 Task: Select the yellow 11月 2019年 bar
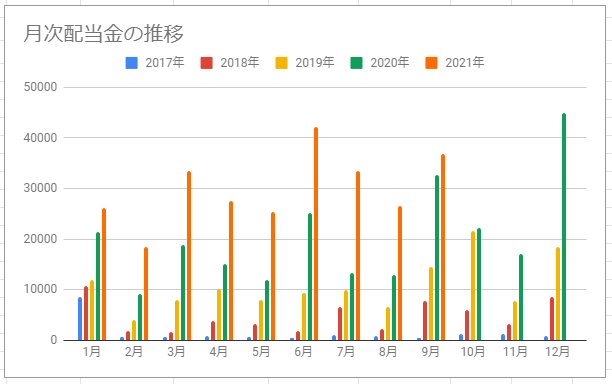pos(515,321)
